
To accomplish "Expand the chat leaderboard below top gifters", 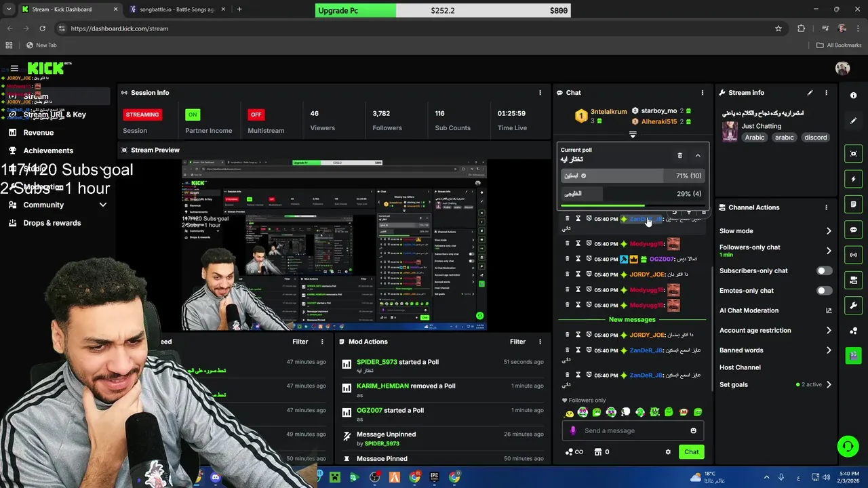I will coord(633,135).
